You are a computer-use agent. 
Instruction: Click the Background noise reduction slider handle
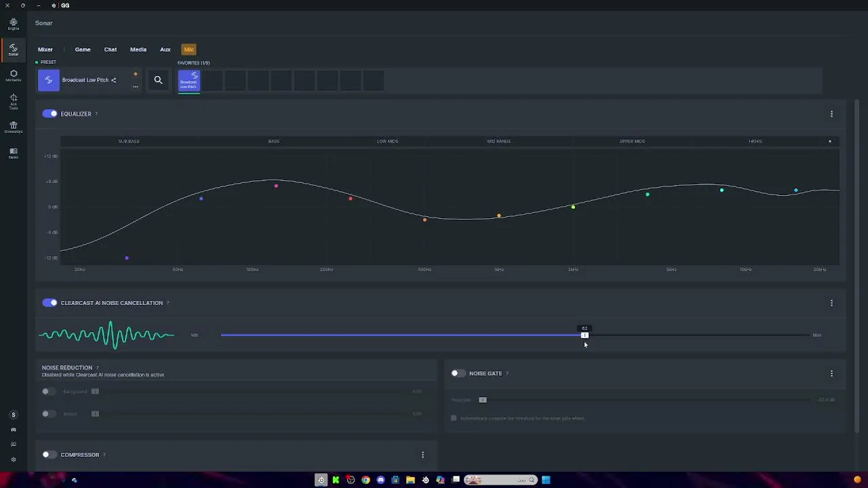click(x=95, y=392)
